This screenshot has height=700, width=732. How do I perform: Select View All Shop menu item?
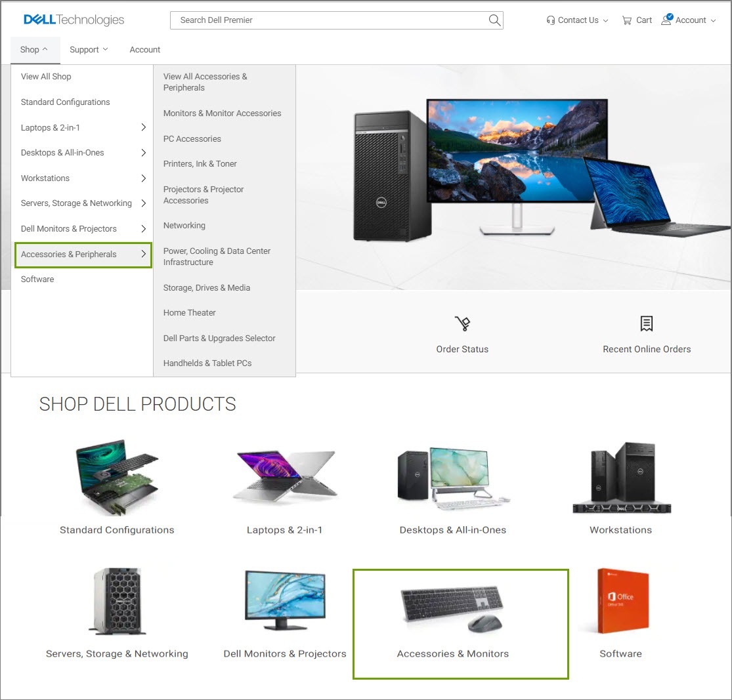(x=46, y=77)
